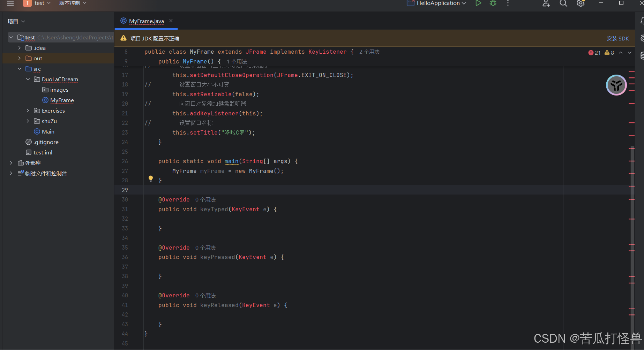644x350 pixels.
Task: Click the JDK warning triangle icon
Action: tap(123, 38)
